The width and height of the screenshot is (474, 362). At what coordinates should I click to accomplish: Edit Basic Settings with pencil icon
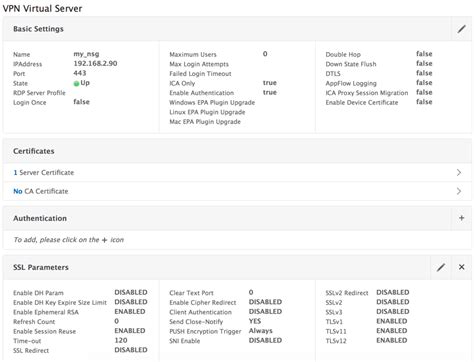[x=461, y=29]
